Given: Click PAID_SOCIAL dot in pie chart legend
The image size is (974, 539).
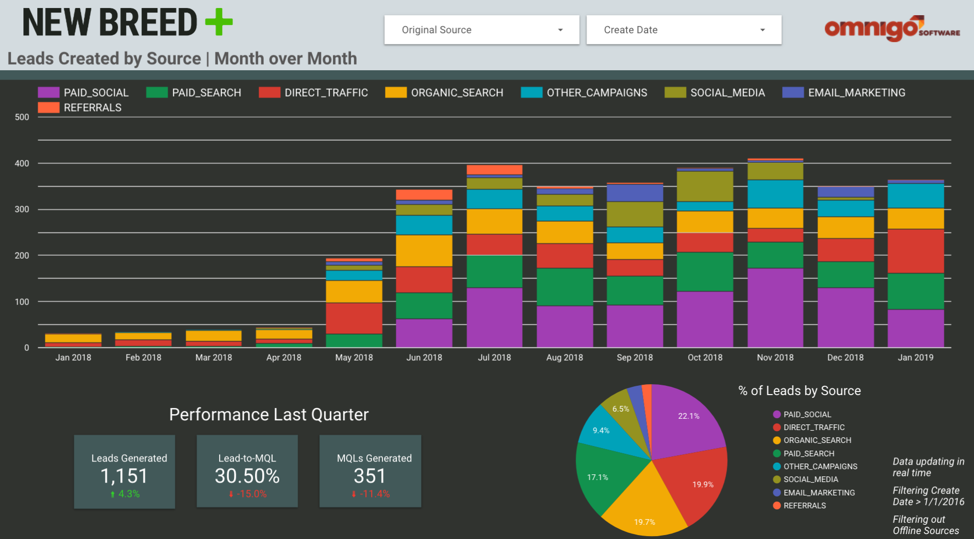Looking at the screenshot, I should pyautogui.click(x=776, y=415).
